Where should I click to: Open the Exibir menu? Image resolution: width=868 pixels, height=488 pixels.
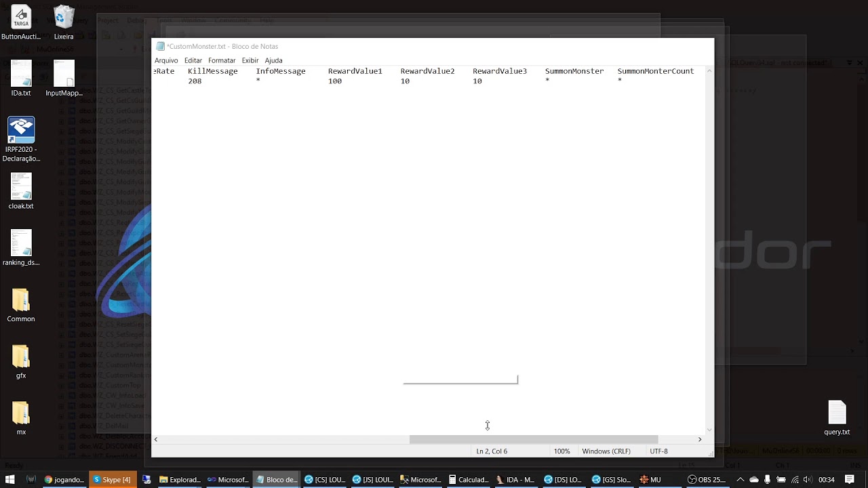(250, 60)
